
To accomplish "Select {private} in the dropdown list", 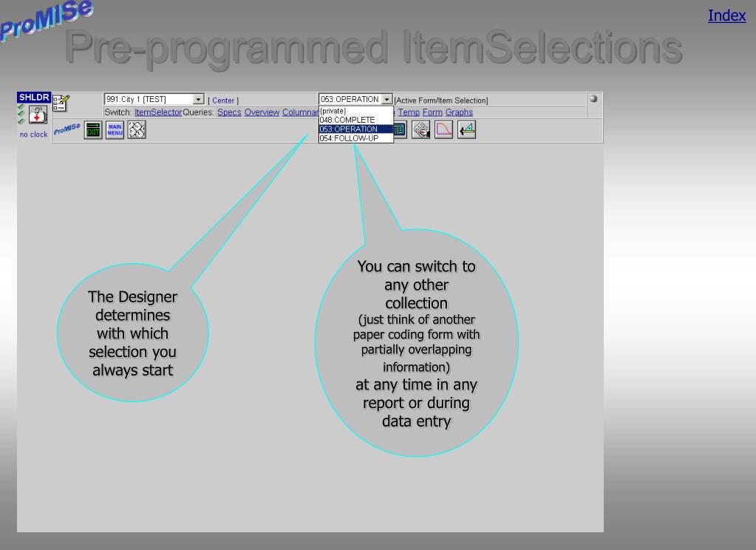I will click(355, 111).
